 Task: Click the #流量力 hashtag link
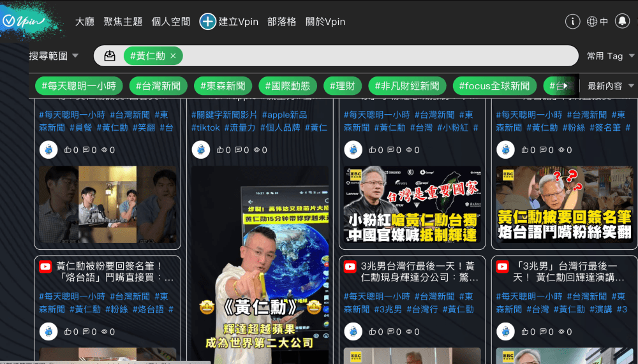coord(240,127)
